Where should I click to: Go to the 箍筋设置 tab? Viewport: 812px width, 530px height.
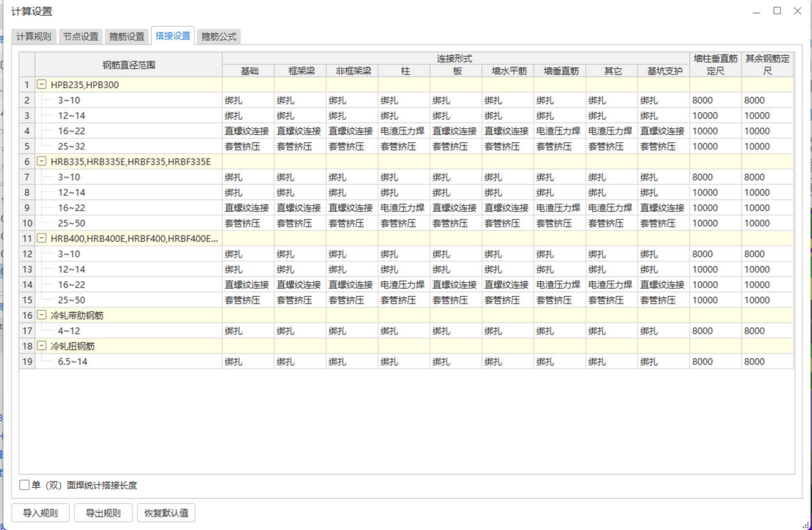[127, 37]
